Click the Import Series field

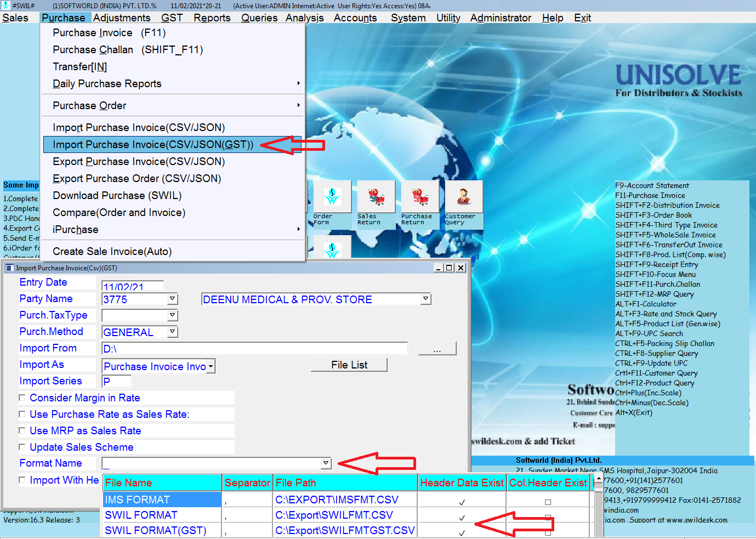point(117,381)
